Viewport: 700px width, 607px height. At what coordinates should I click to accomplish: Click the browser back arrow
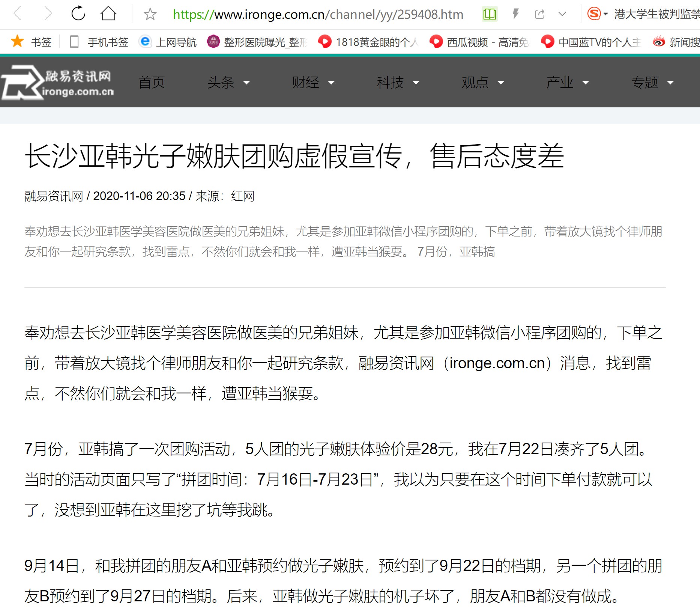(x=17, y=14)
